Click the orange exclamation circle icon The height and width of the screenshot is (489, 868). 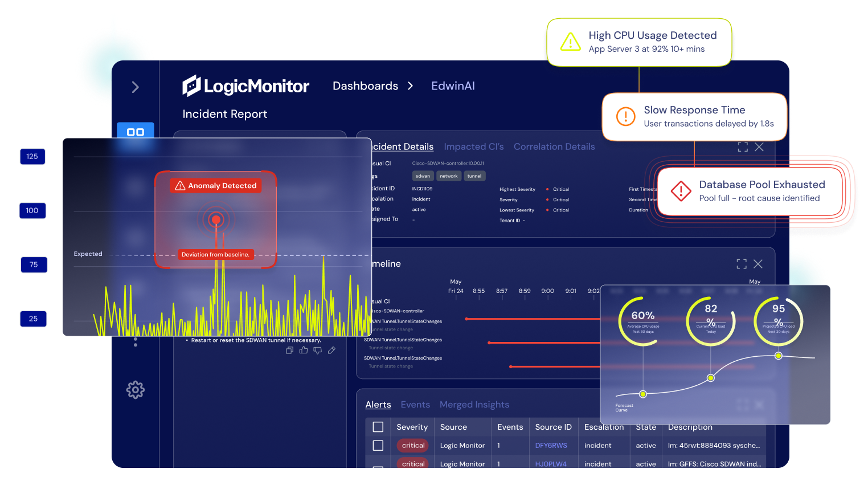tap(625, 117)
